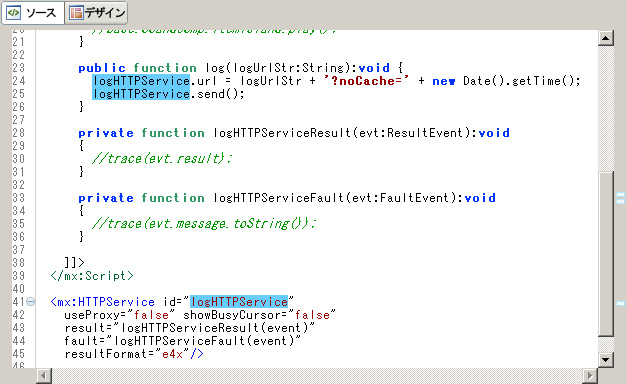Screen dimensions: 627x384
Task: Click the horizontal scrollbar left arrow
Action: (44, 376)
